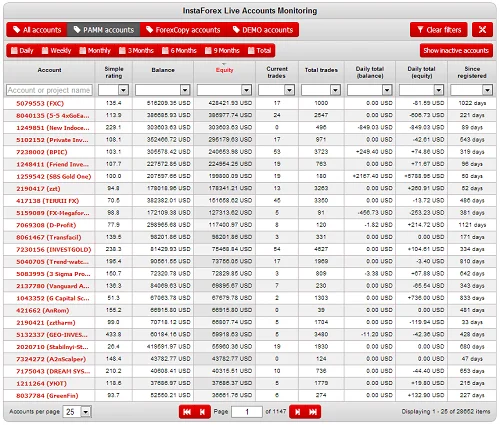Open account 8040135 (5-5 4xGoEa...
This screenshot has width=500, height=425.
pyautogui.click(x=53, y=116)
